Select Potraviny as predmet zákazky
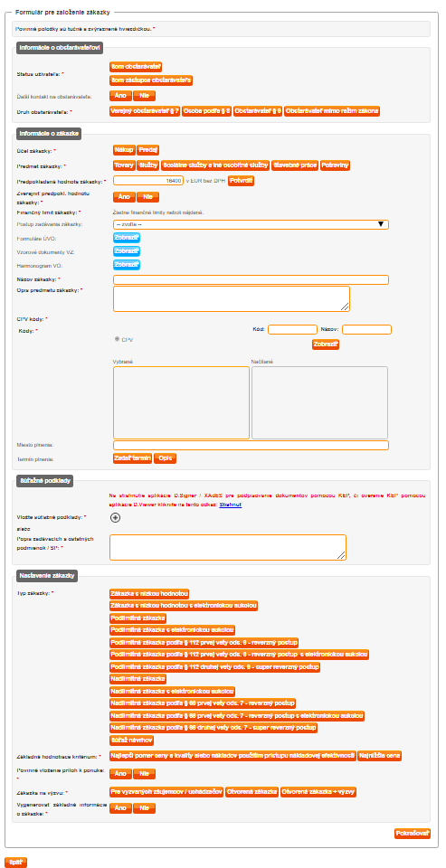 (x=336, y=165)
